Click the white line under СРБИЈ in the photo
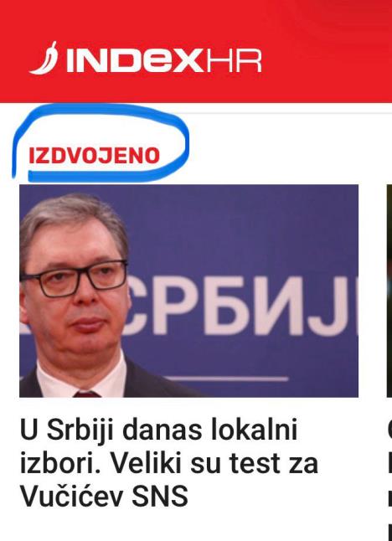Image resolution: width=392 pixels, height=541 pixels. tap(226, 379)
